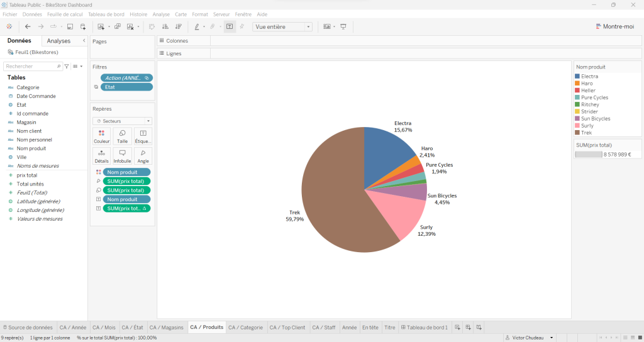The image size is (644, 342).
Task: Click the SUM(prix total) size legend bar
Action: pyautogui.click(x=589, y=155)
